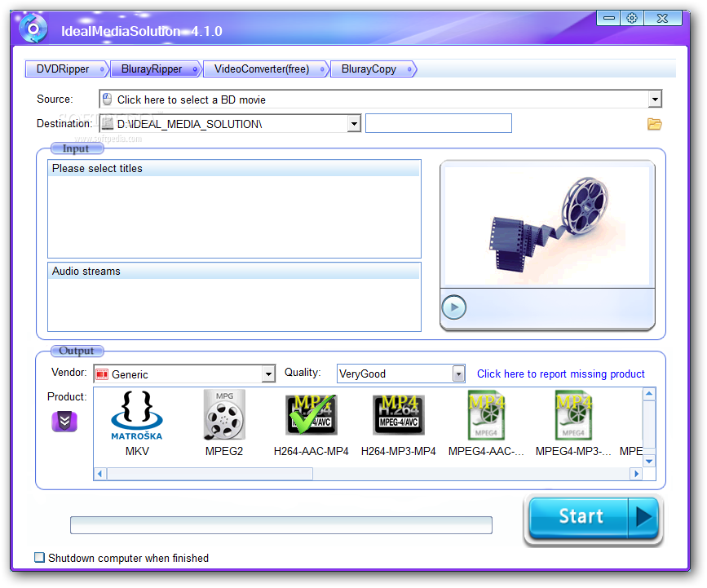This screenshot has width=707, height=588.
Task: Click the purple expand products icon
Action: pyautogui.click(x=64, y=421)
